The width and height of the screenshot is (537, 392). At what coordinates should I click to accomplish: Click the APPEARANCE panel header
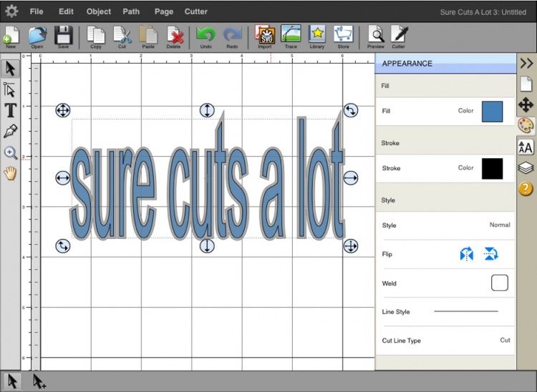click(x=445, y=63)
